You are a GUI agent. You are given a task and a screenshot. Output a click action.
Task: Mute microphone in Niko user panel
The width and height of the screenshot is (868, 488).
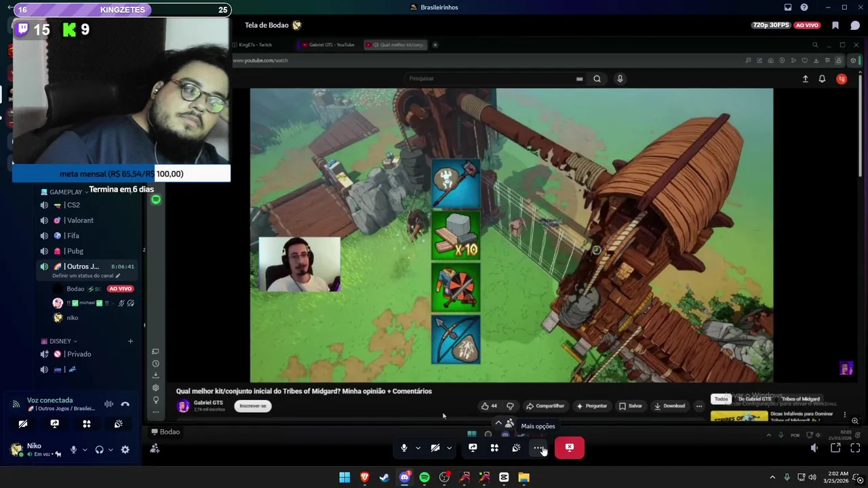[x=73, y=449]
